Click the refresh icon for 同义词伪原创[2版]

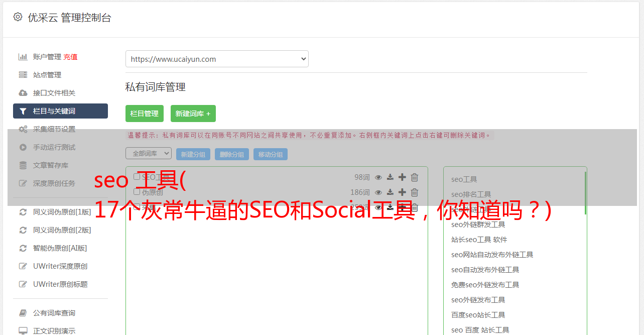point(23,230)
